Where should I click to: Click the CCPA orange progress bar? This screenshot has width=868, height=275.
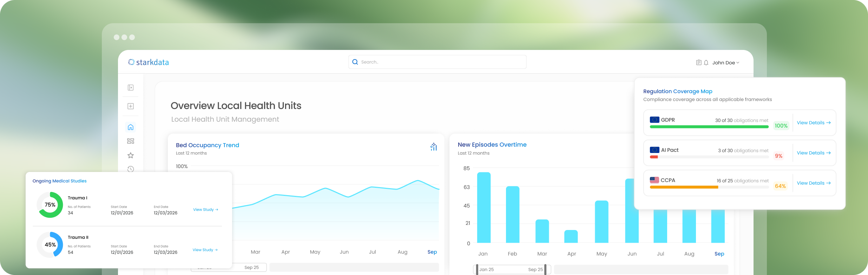(684, 187)
